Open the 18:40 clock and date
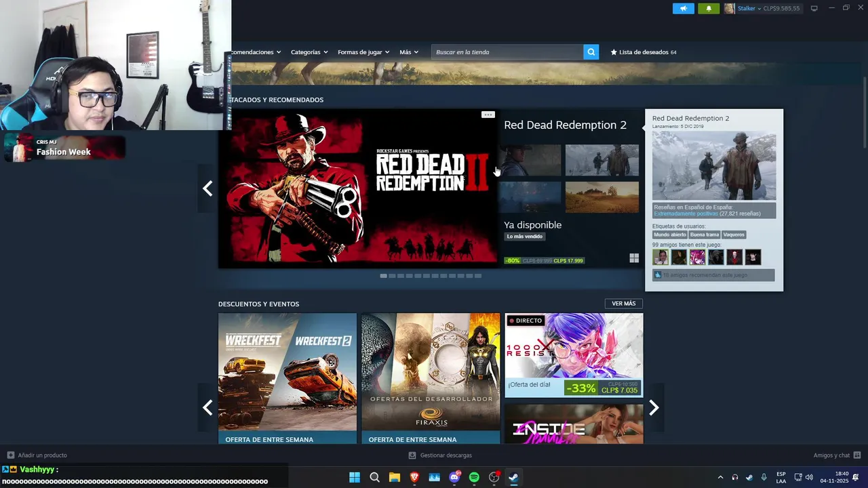Screen dimensions: 868x488 pos(835,477)
